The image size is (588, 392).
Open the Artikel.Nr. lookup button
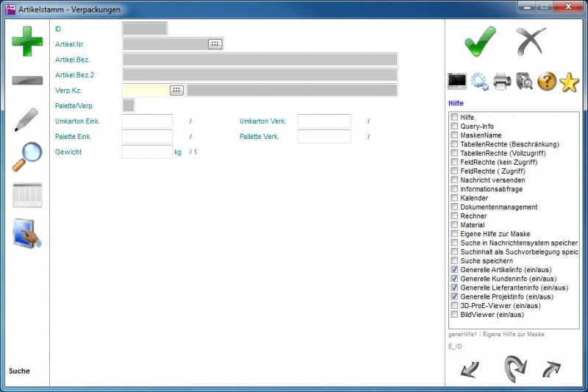(214, 44)
